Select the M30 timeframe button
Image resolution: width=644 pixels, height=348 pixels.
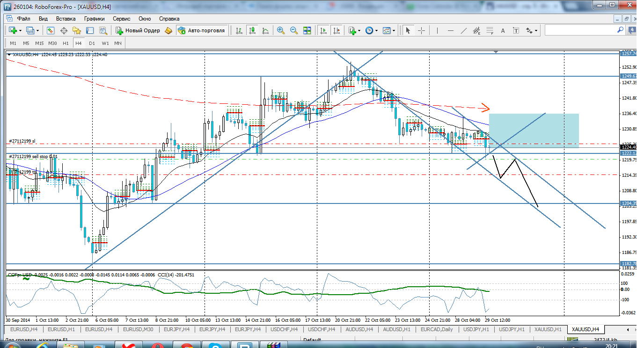(52, 43)
